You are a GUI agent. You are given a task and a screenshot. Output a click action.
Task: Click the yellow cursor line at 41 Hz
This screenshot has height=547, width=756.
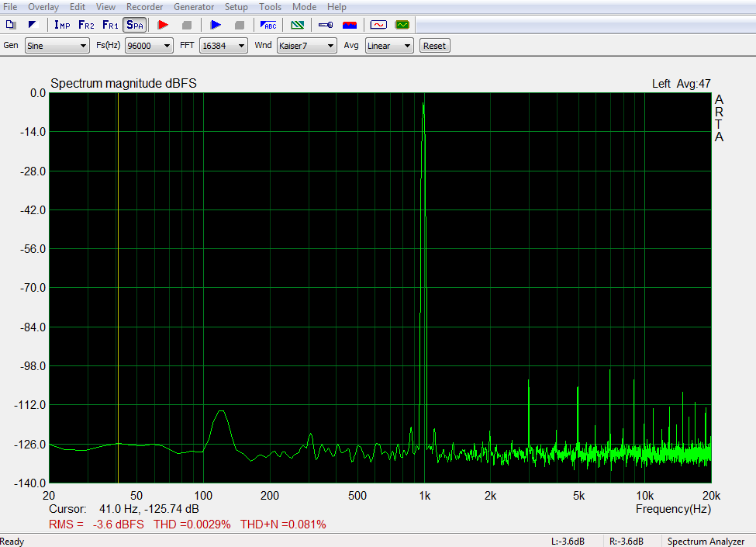pos(118,288)
